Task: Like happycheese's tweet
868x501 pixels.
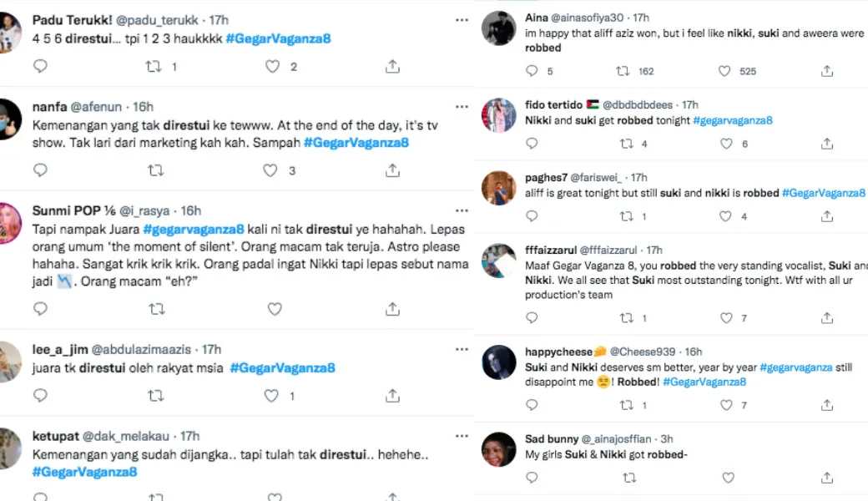Action: 726,405
